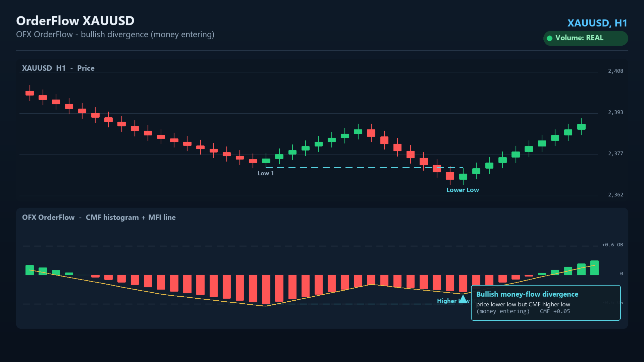Click the XAUUSD, H1 symbol label
This screenshot has width=644, height=362.
(x=597, y=23)
